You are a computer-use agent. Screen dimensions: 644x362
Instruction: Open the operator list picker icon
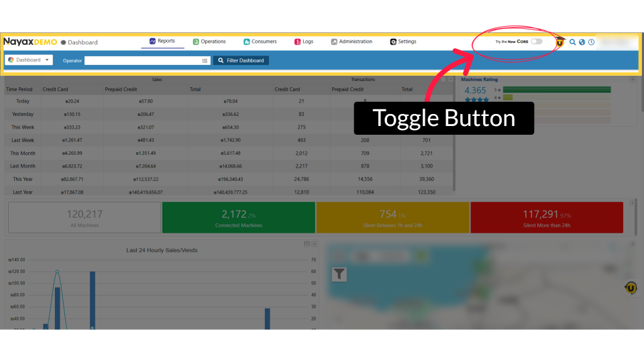click(x=205, y=60)
